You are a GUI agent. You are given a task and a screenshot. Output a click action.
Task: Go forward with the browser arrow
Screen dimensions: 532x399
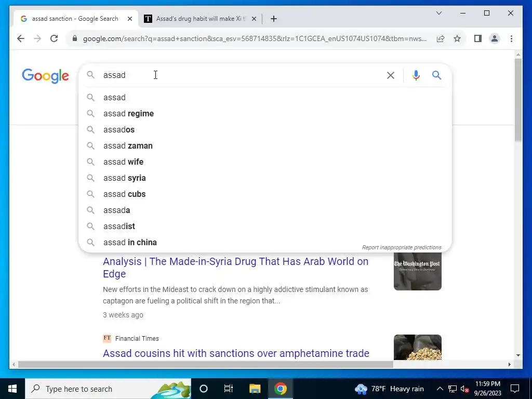coord(37,38)
